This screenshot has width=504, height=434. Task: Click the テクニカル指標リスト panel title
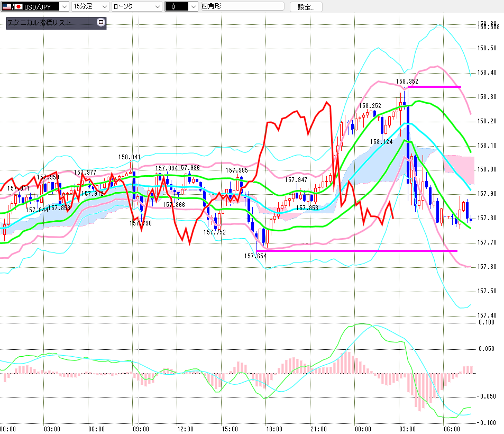pos(39,23)
